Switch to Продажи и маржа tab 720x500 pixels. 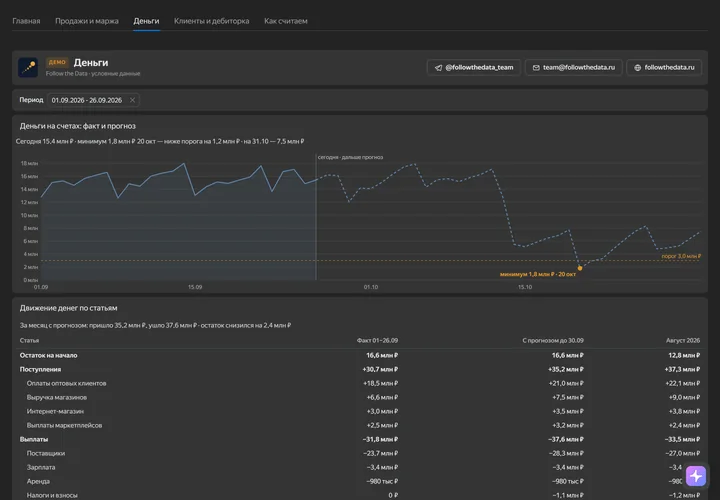(x=87, y=21)
